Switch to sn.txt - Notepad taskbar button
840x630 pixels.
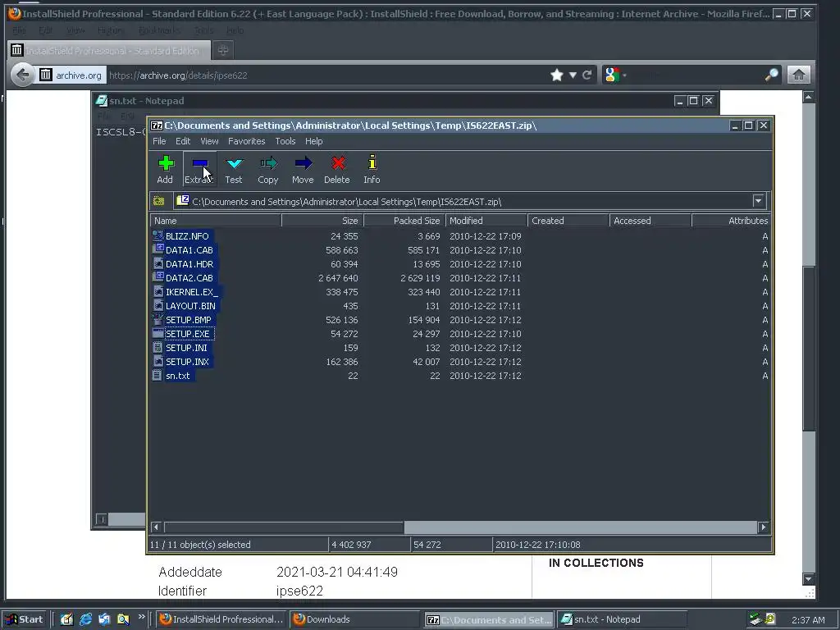(x=622, y=619)
